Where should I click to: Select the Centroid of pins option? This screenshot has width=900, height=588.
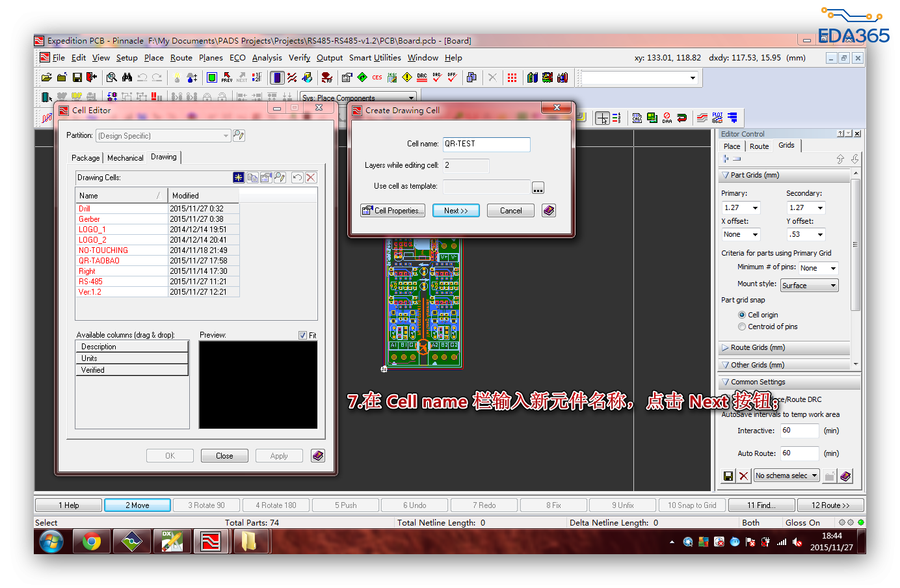click(x=742, y=327)
